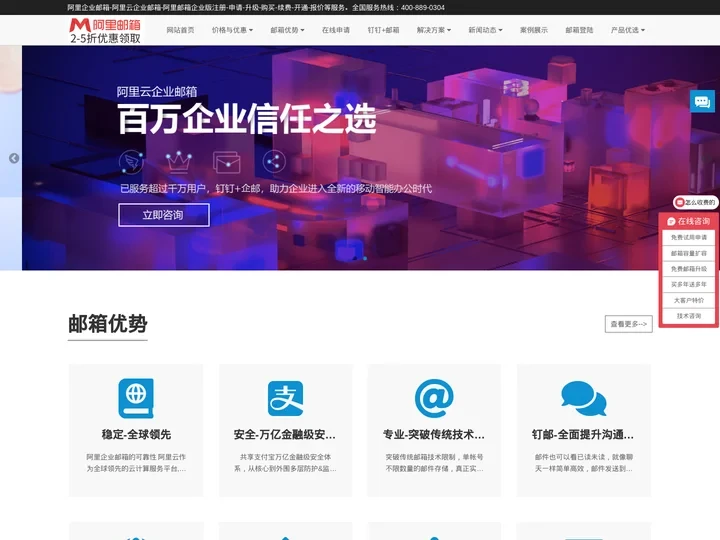Click the envelope icon in the banner
This screenshot has height=540, width=720.
point(227,162)
